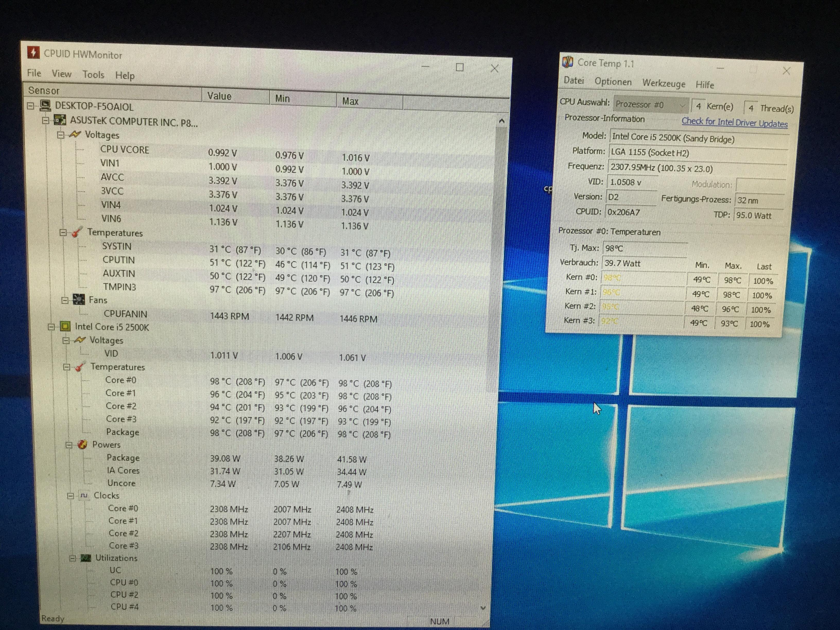Select the CPU VCORE row
This screenshot has height=630, width=840.
(x=125, y=150)
